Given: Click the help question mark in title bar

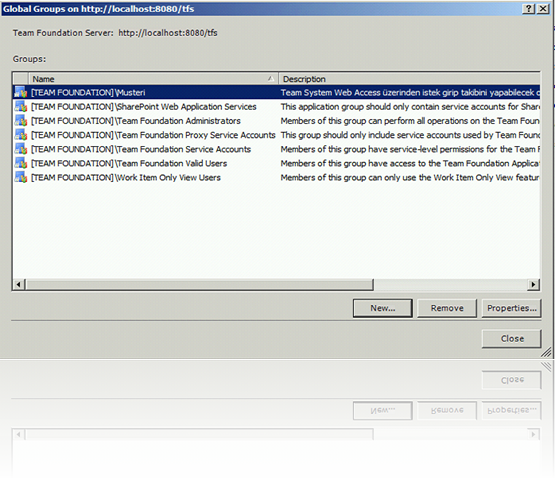Looking at the screenshot, I should pos(528,9).
